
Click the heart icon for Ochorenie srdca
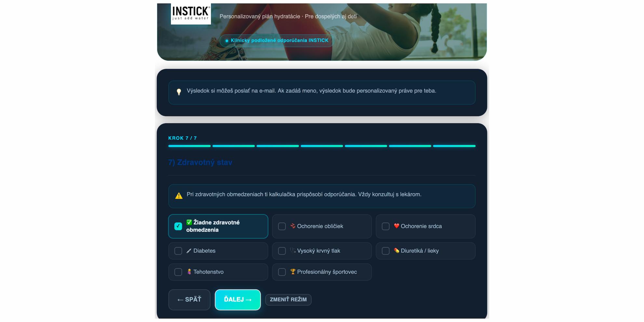click(396, 226)
